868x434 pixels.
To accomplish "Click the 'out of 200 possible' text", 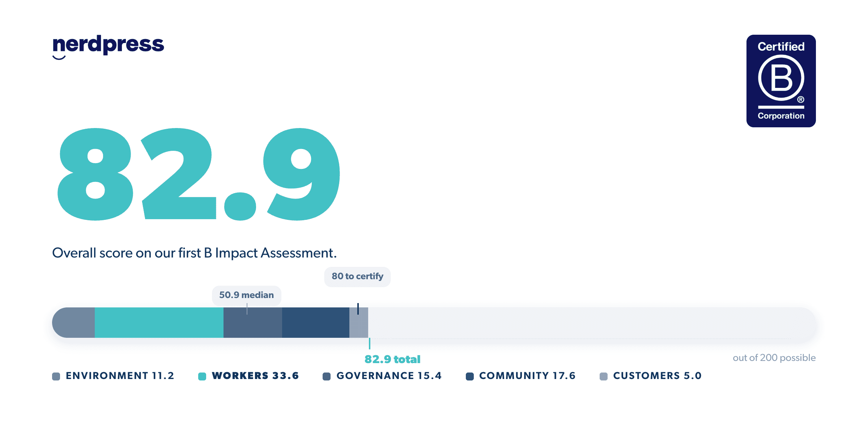I will pos(774,358).
